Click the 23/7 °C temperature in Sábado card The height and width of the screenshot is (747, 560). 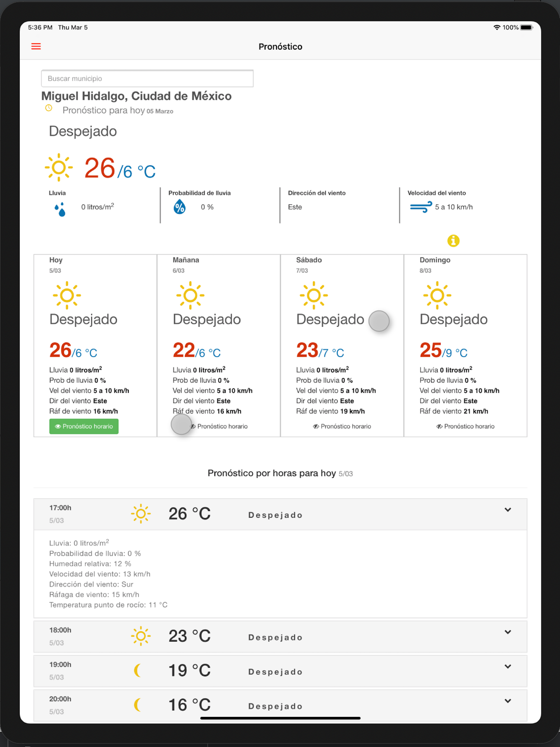(320, 350)
